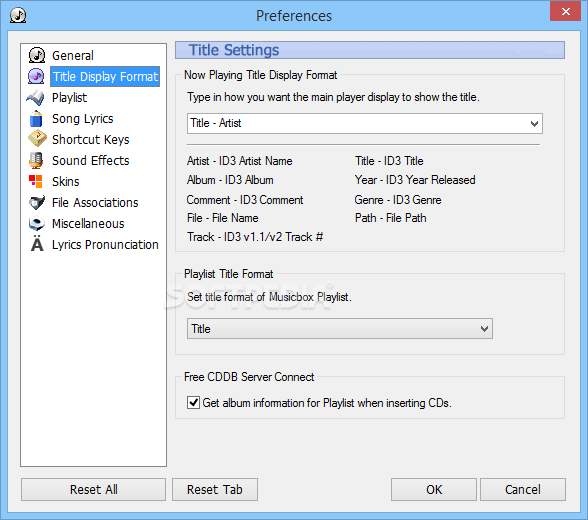Image resolution: width=588 pixels, height=520 pixels.
Task: Click inside the Title - Artist text field
Action: [357, 123]
